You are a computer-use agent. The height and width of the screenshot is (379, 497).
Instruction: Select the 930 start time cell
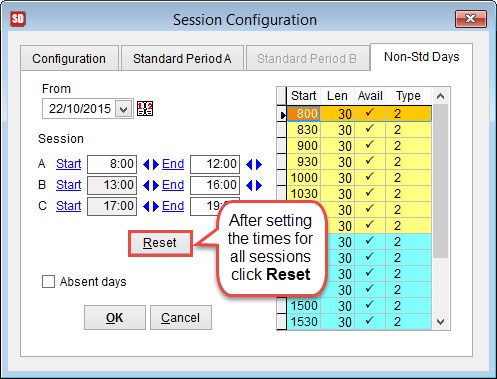click(304, 162)
